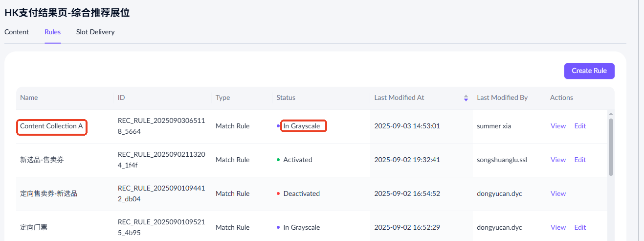Click the rules table vertical scrollbar thumb

click(x=611, y=147)
